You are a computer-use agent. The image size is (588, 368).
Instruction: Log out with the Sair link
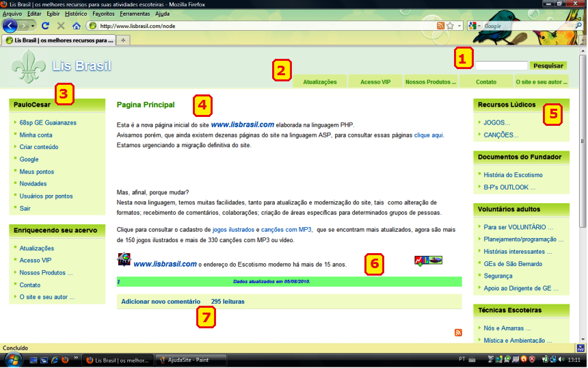click(25, 209)
